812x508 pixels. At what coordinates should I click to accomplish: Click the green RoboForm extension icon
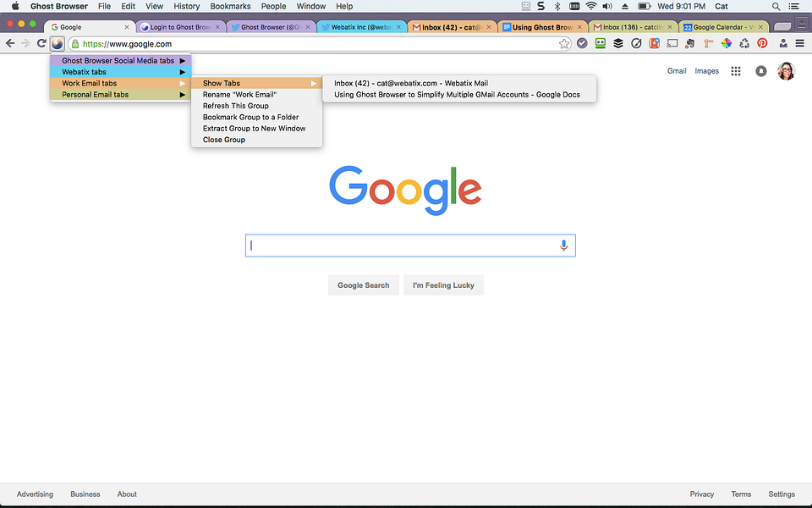[600, 42]
